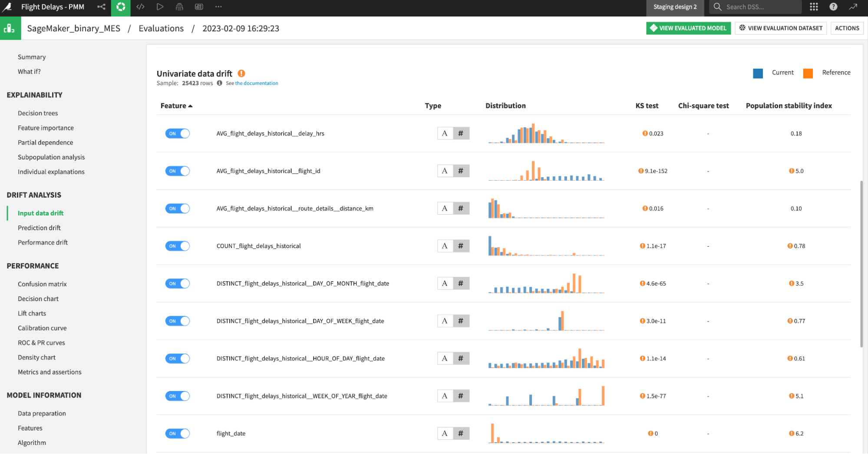This screenshot has width=868, height=454.
Task: Toggle off AVG_flight_delays_historical__flight_id feature
Action: [x=177, y=171]
